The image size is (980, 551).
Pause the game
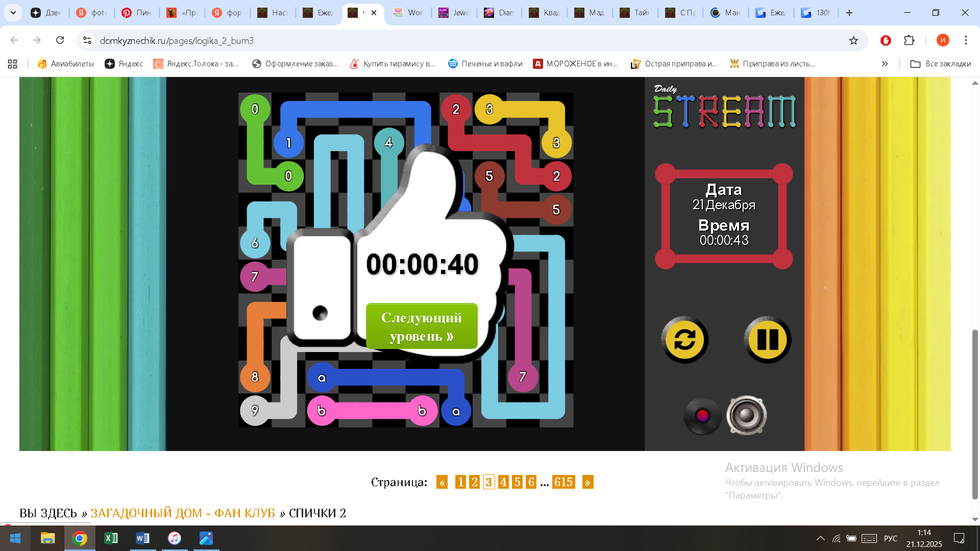(x=768, y=339)
